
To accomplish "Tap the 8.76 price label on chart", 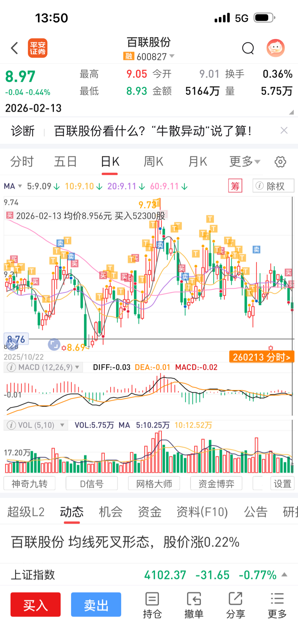I will (16, 339).
